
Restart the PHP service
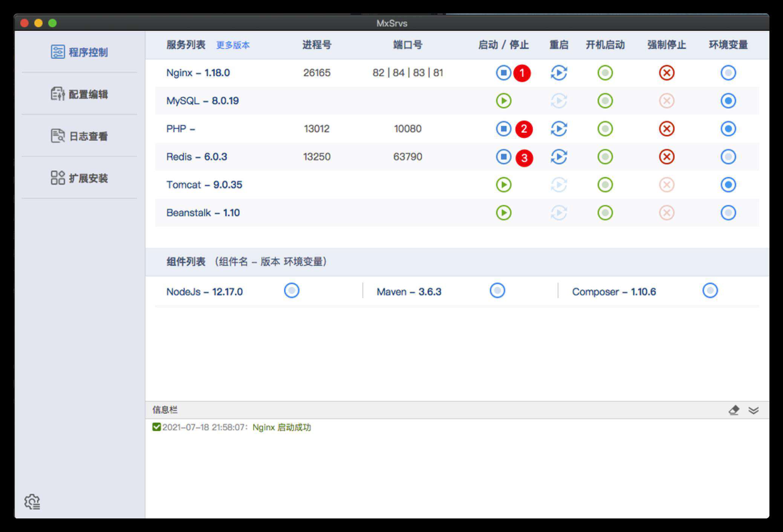pyautogui.click(x=559, y=129)
